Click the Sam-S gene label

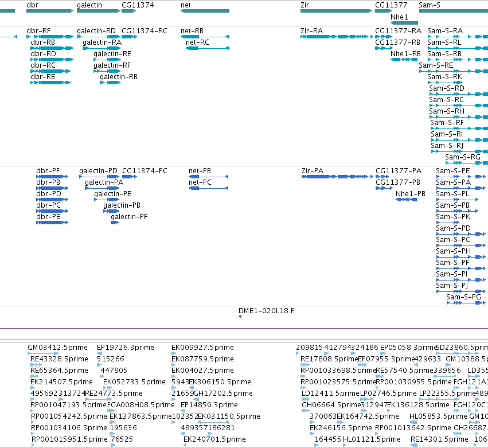pyautogui.click(x=429, y=5)
